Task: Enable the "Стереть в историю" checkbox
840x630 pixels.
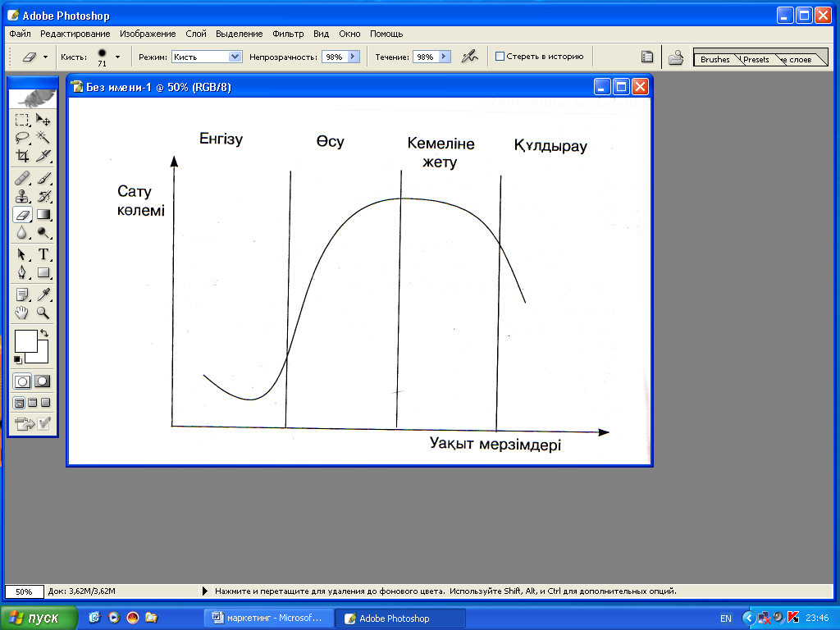Action: tap(500, 57)
